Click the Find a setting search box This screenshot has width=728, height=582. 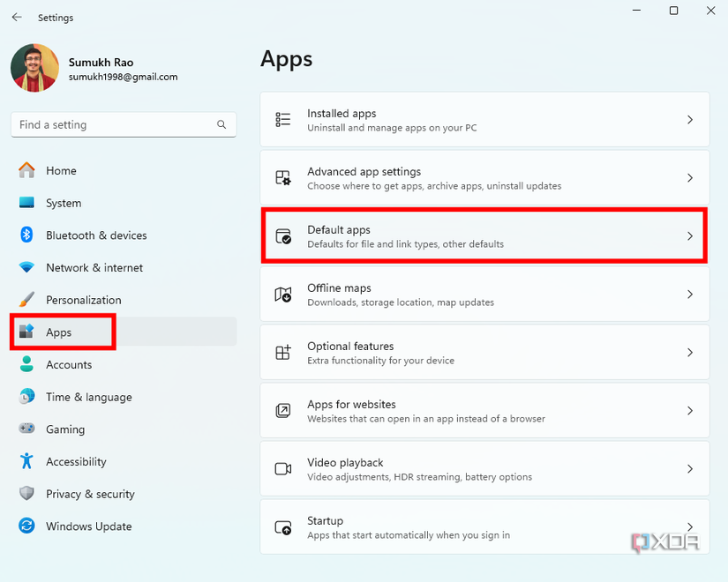coord(115,125)
